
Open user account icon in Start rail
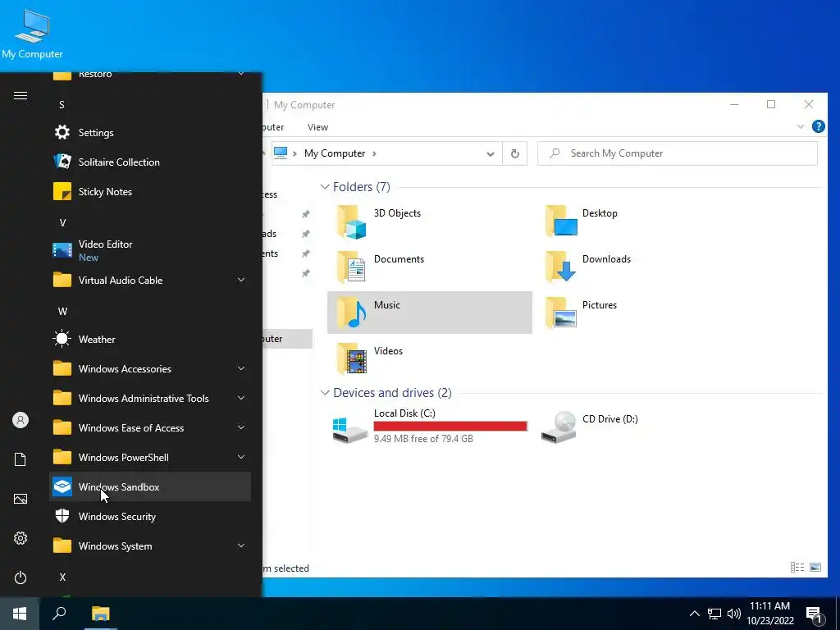(21, 420)
